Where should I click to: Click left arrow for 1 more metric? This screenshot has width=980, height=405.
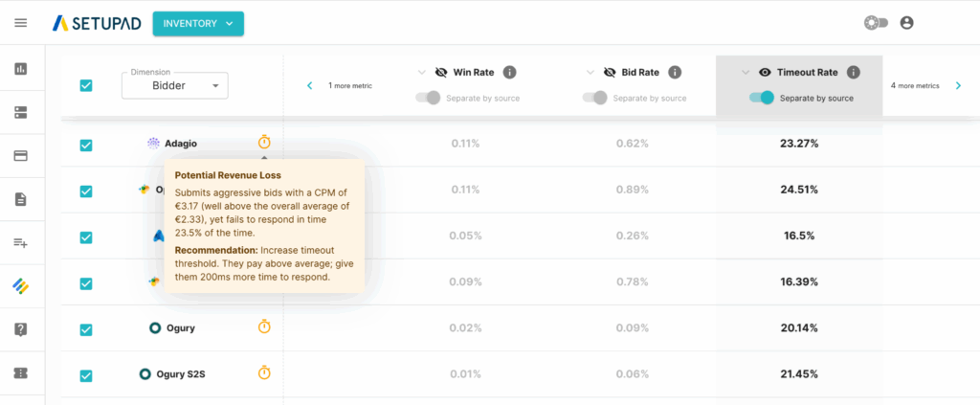tap(310, 86)
